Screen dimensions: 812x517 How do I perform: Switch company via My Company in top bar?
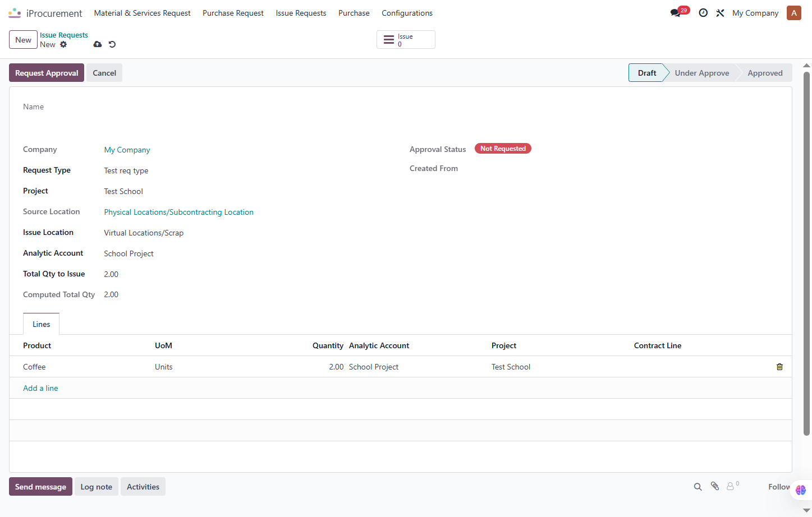pos(755,13)
